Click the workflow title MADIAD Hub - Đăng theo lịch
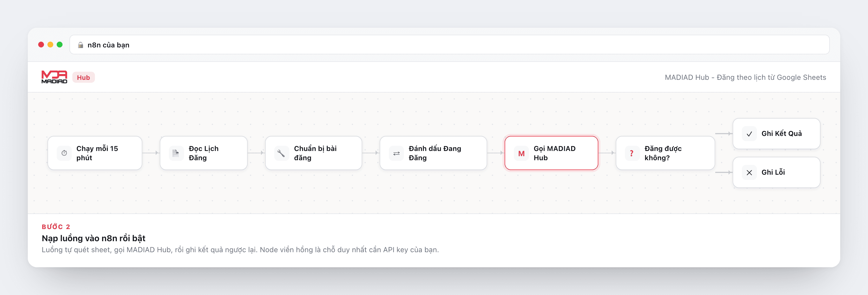Image resolution: width=868 pixels, height=295 pixels. (745, 78)
